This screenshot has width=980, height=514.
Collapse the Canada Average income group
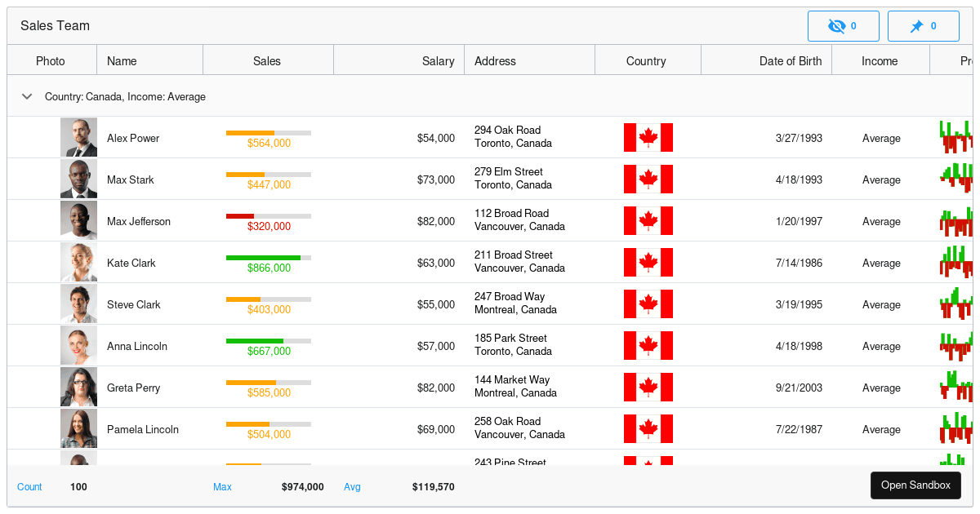(x=26, y=96)
